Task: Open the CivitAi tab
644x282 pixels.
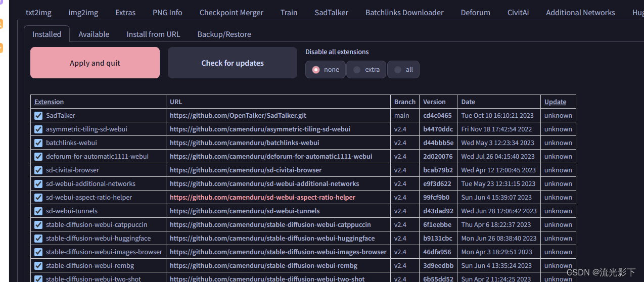Action: tap(518, 13)
